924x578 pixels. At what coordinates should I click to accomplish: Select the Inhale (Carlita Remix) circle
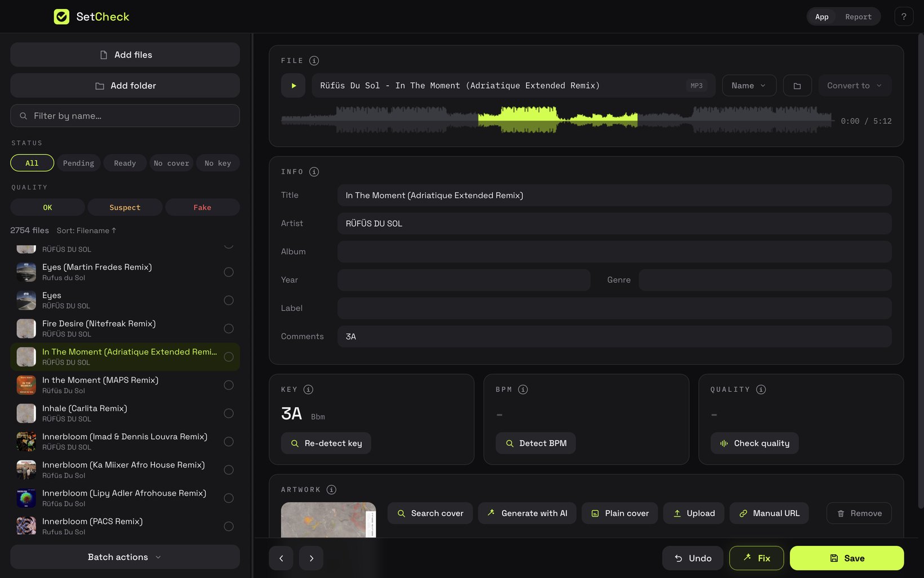(229, 413)
